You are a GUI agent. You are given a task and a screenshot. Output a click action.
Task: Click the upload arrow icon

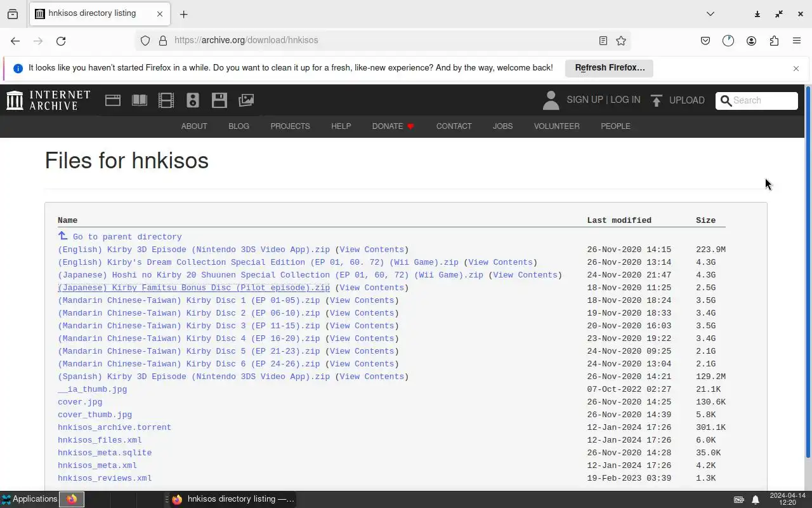(657, 100)
